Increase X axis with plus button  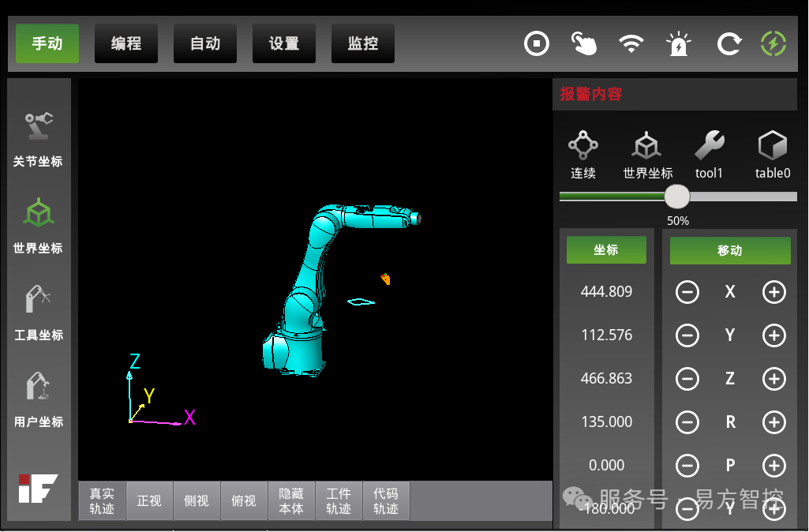pos(774,292)
